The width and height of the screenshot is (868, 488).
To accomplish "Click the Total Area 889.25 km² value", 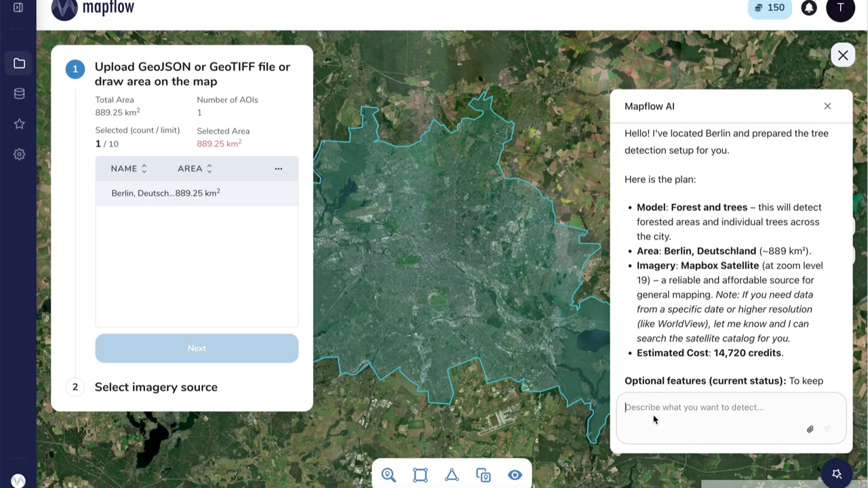I will pos(117,113).
